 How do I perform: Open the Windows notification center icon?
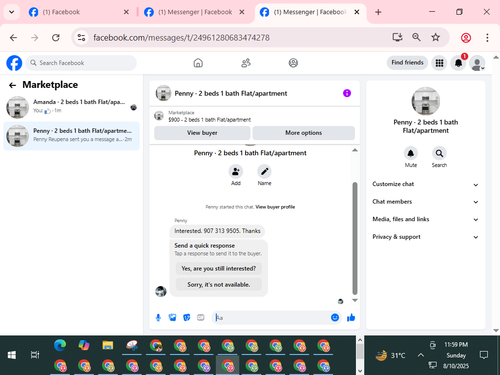484,355
